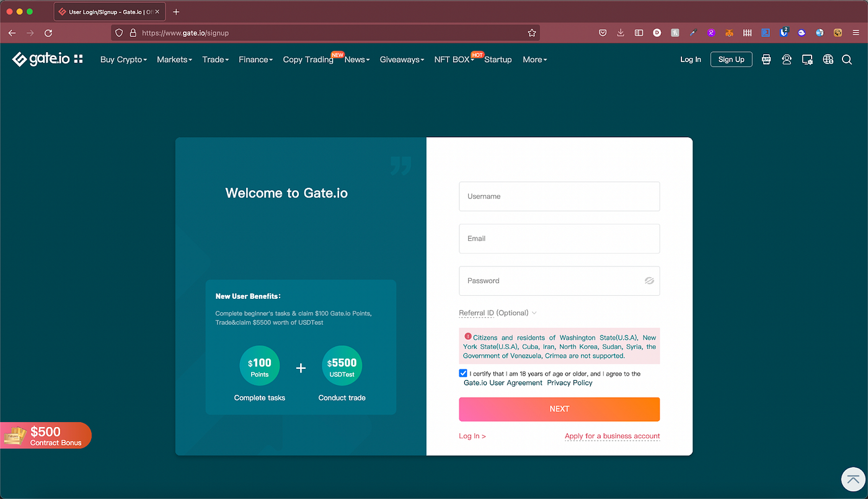The image size is (868, 499).
Task: Open the Apply for a business account link
Action: click(611, 436)
